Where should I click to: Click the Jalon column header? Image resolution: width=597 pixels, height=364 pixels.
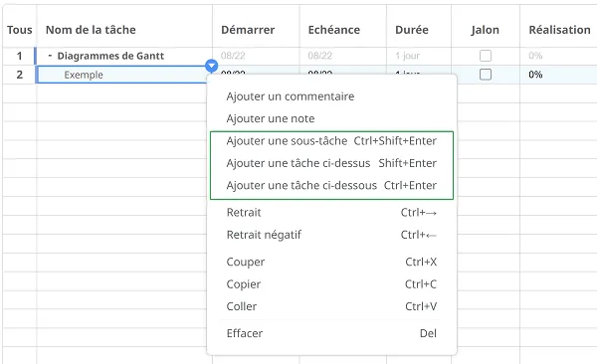click(x=486, y=30)
